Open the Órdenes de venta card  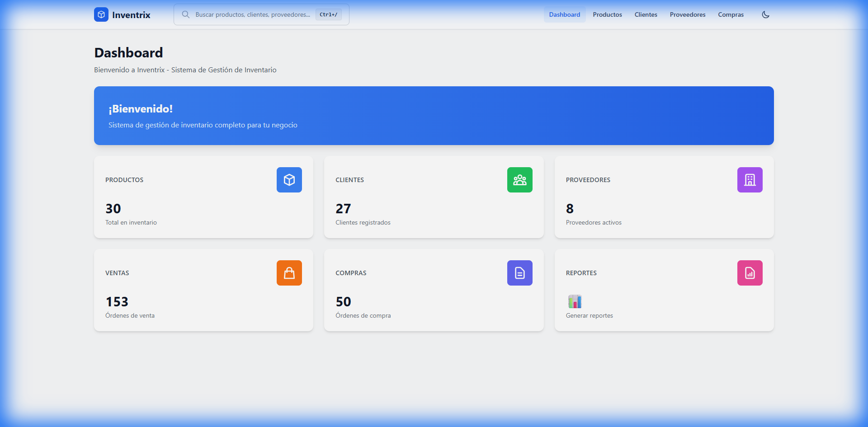(130, 315)
